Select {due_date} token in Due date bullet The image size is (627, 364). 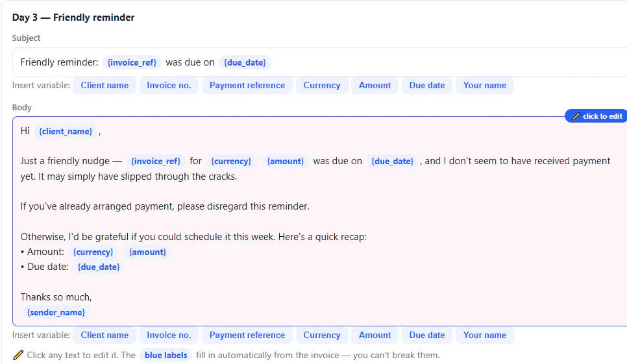(x=99, y=267)
